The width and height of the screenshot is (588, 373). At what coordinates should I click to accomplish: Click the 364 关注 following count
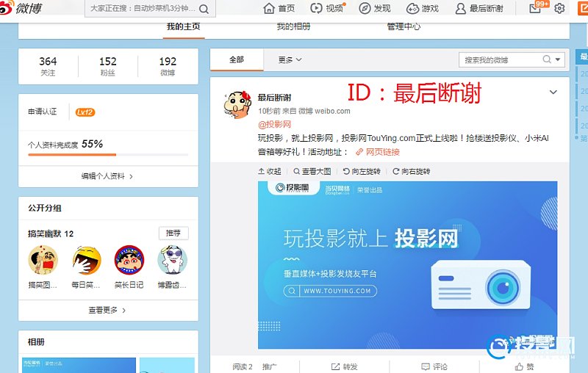(48, 66)
